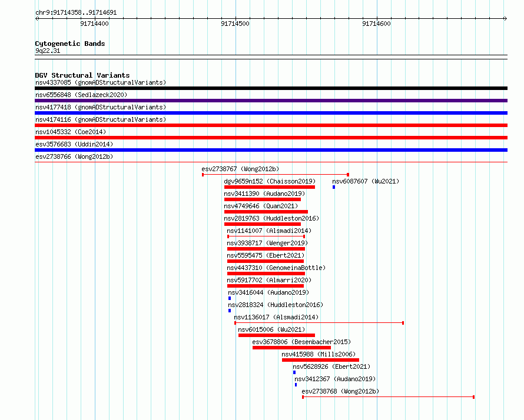Open the nsv4174116 (gnomADStructuralVariants) label
The image size is (524, 420).
tap(101, 119)
